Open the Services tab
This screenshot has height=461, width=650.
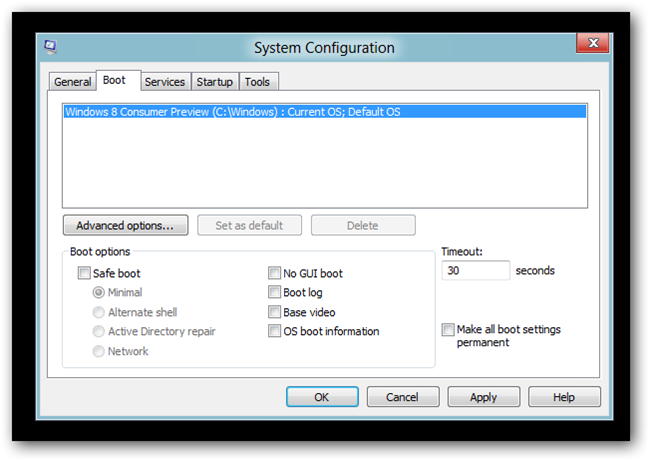pyautogui.click(x=164, y=82)
